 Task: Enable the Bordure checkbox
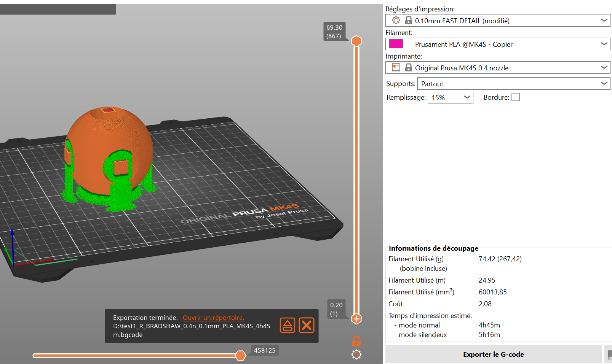click(x=516, y=97)
